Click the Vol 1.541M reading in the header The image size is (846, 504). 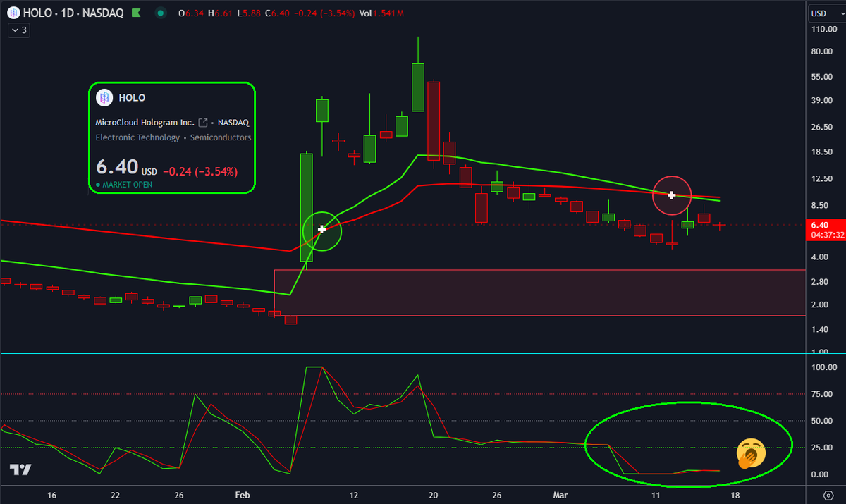383,13
